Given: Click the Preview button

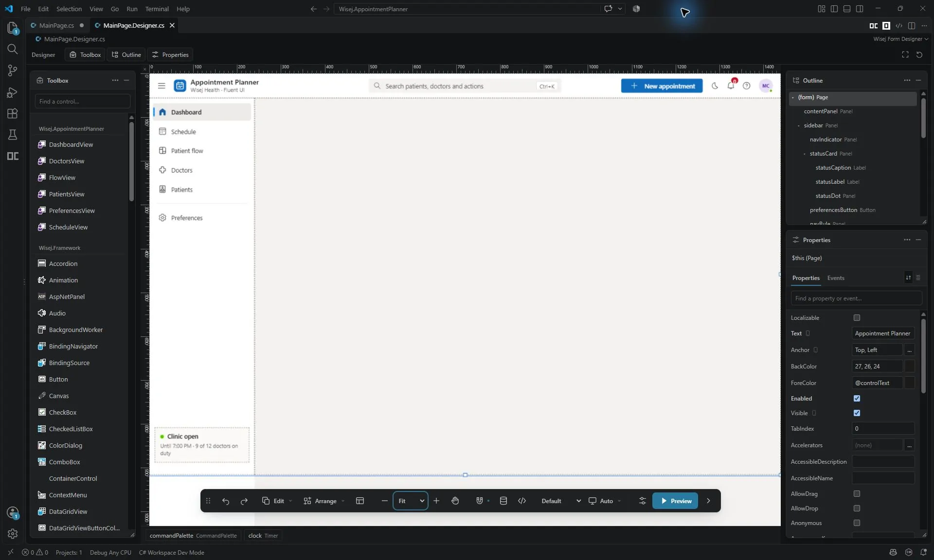Looking at the screenshot, I should pos(675,501).
